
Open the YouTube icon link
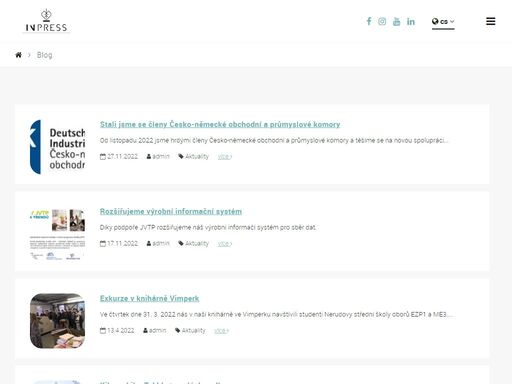(x=396, y=21)
